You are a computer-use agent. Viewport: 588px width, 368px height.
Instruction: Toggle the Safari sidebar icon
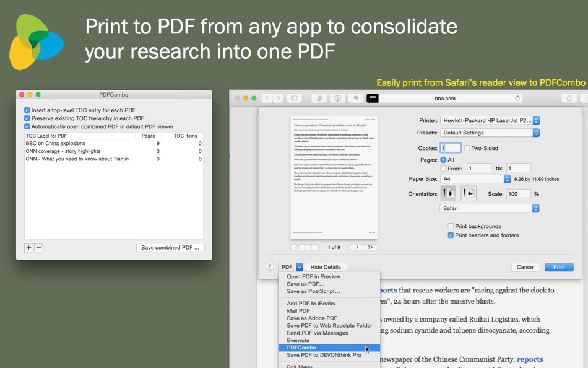click(295, 99)
